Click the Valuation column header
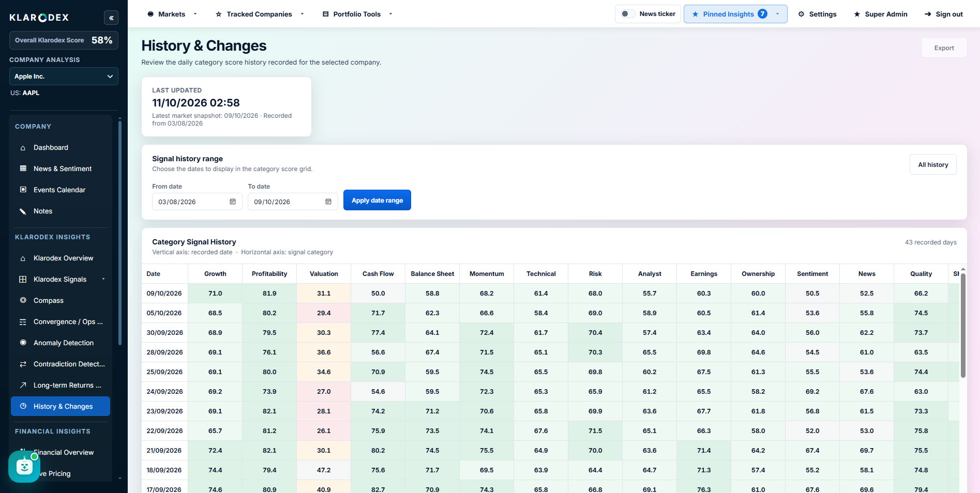Screen dimensions: 980x493 coord(324,274)
